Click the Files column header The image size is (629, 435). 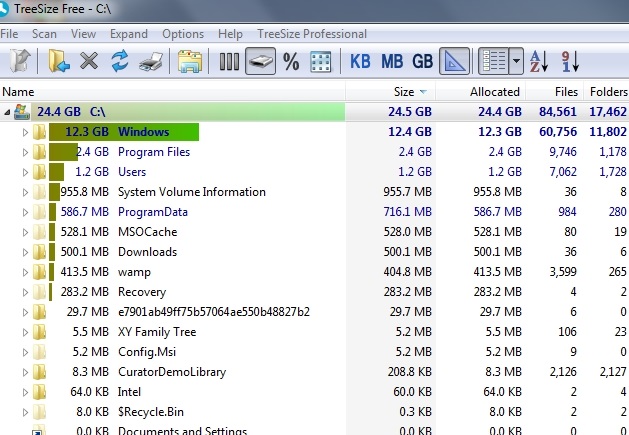[x=554, y=91]
